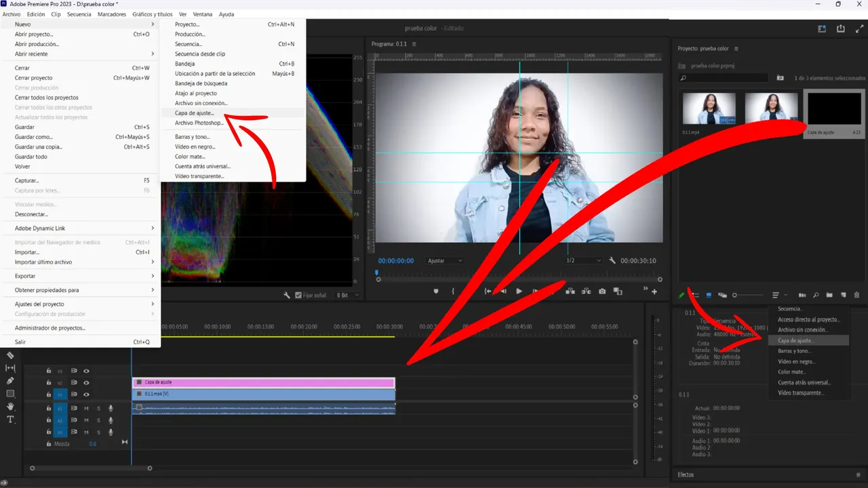The height and width of the screenshot is (488, 868).
Task: Toggle sync lock on track A1
Action: pos(74,409)
